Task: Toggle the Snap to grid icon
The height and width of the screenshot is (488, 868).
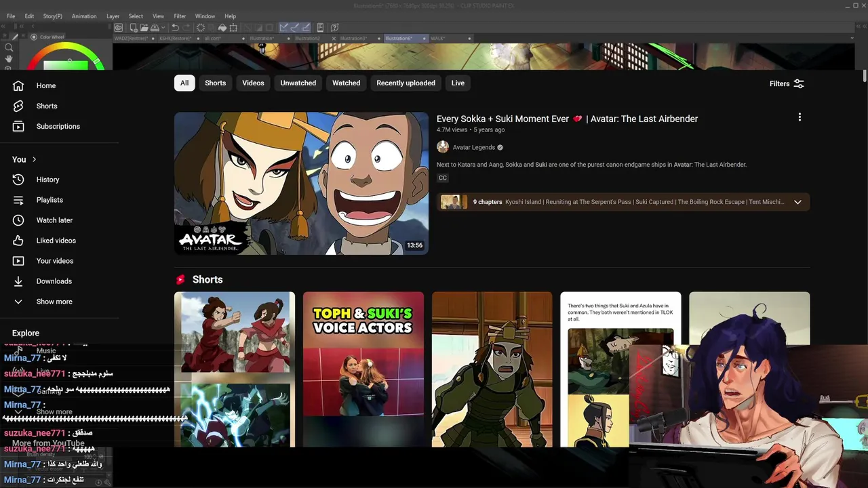Action: (306, 28)
